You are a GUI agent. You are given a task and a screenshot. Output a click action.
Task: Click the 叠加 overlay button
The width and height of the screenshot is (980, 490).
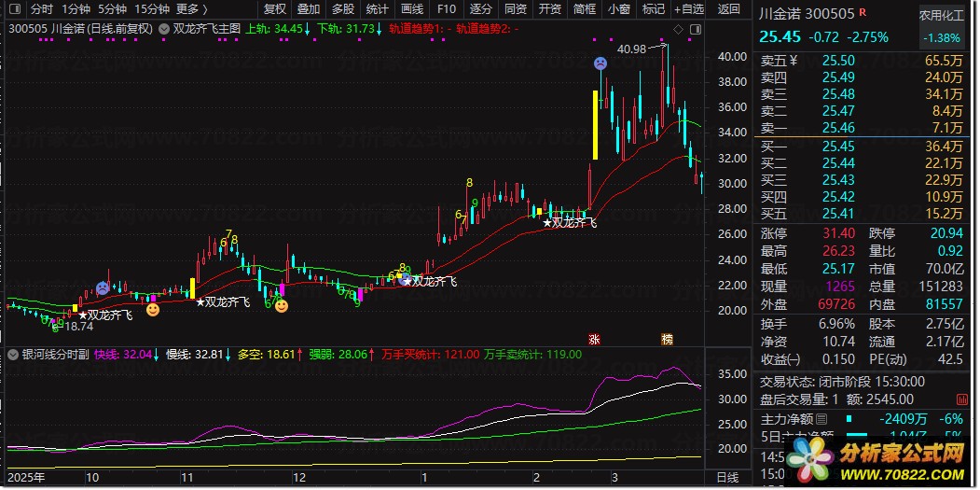309,8
